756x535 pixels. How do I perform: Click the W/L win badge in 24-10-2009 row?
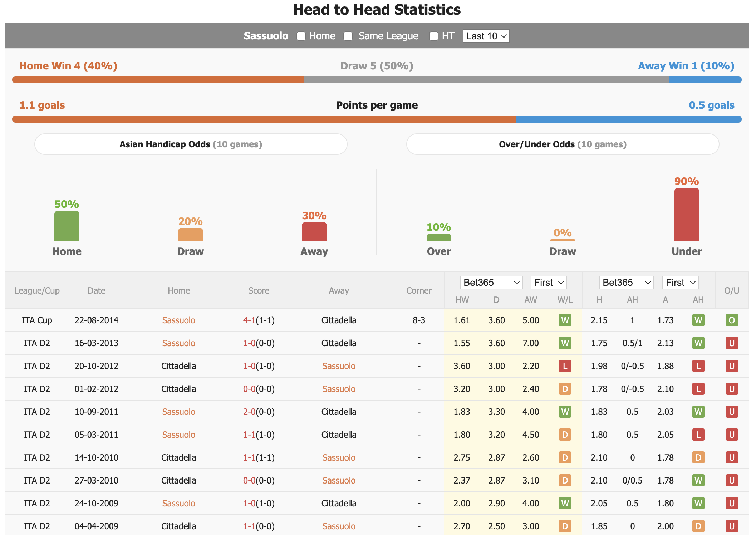[565, 503]
